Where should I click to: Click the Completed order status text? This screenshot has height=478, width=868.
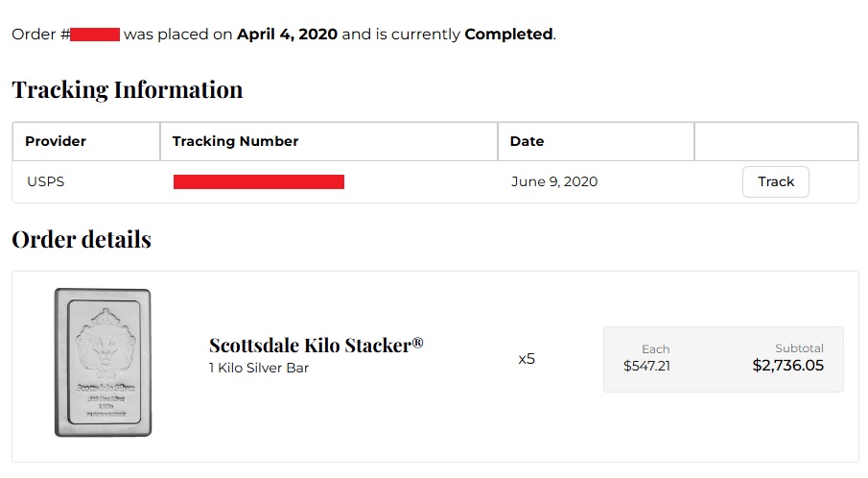click(x=508, y=35)
